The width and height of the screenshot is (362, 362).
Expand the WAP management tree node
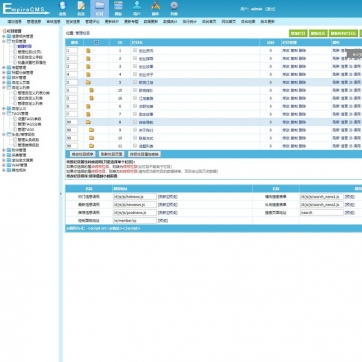pyautogui.click(x=4, y=165)
